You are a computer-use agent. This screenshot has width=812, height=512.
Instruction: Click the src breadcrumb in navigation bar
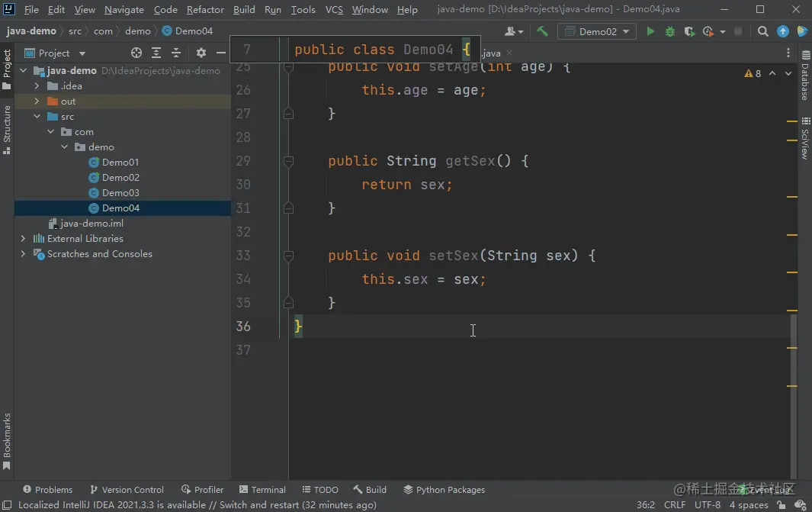pyautogui.click(x=75, y=31)
